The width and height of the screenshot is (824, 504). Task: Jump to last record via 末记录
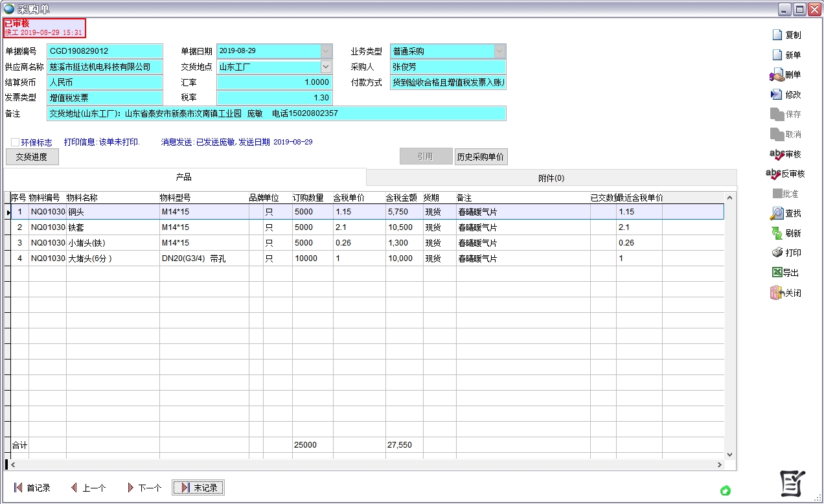click(198, 487)
